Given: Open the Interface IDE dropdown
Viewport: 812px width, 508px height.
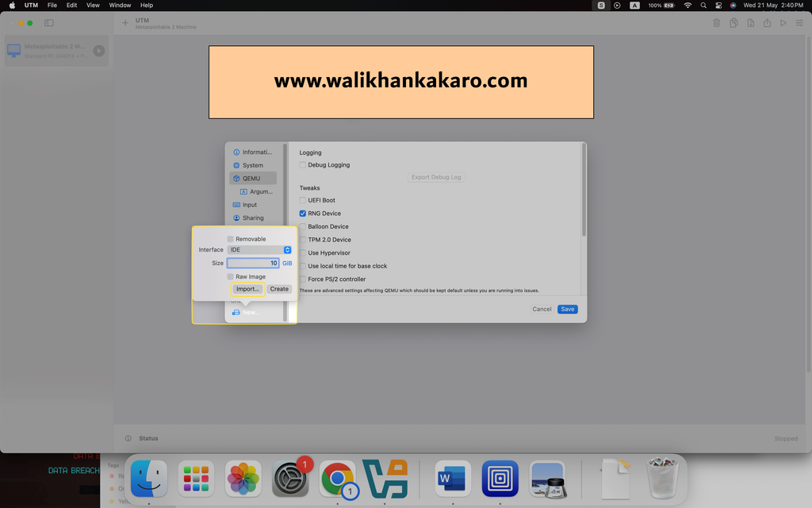Looking at the screenshot, I should [259, 250].
